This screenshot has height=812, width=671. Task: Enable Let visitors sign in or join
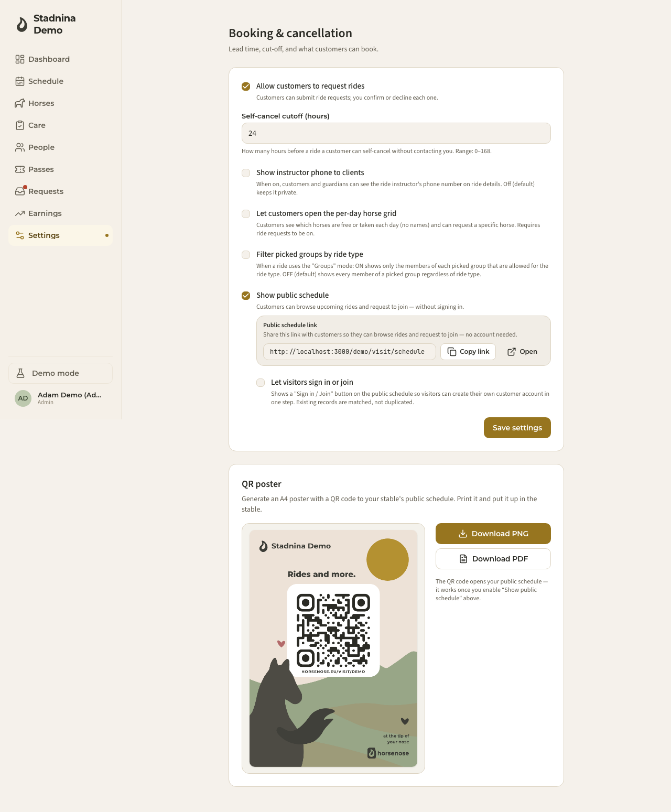click(x=261, y=383)
